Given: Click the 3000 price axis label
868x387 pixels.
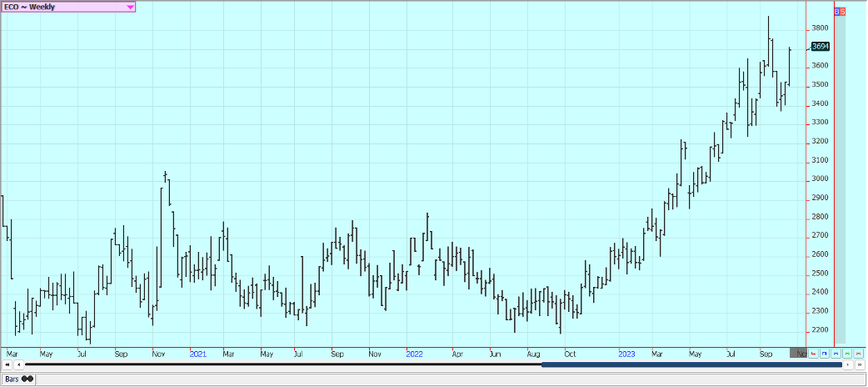Looking at the screenshot, I should (820, 179).
